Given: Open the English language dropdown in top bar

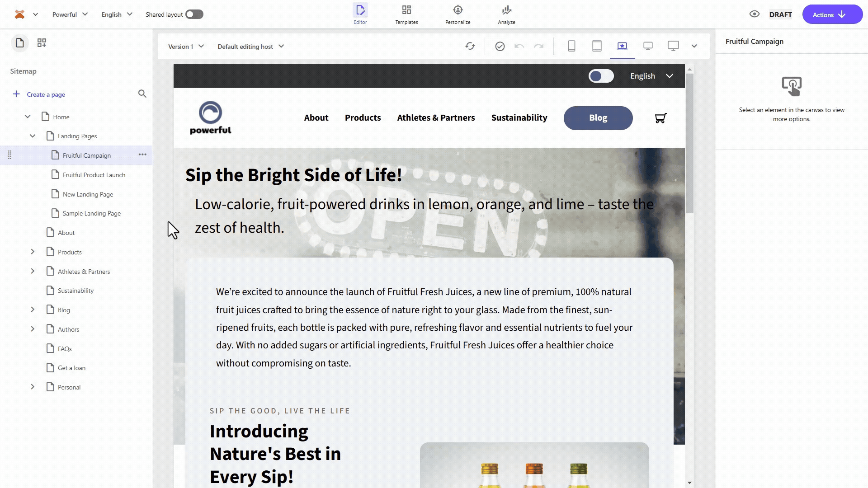Looking at the screenshot, I should tap(117, 14).
